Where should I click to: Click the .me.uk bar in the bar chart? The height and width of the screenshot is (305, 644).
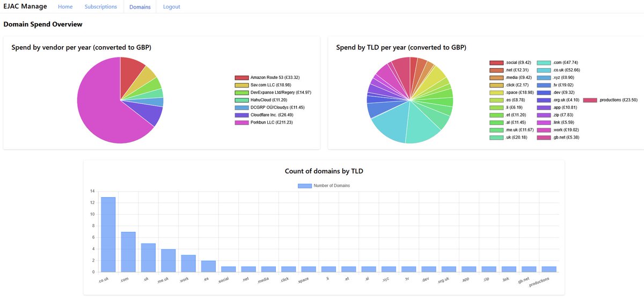(169, 260)
